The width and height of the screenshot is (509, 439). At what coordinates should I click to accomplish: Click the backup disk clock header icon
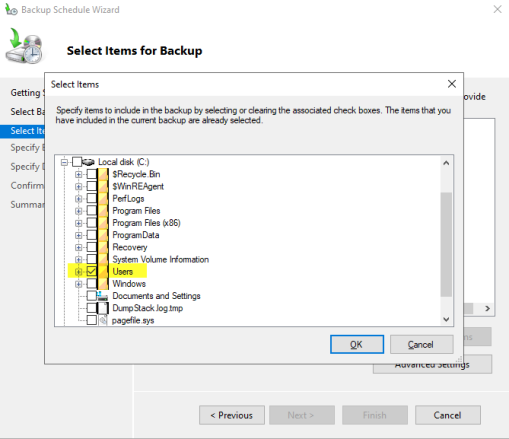tap(25, 47)
